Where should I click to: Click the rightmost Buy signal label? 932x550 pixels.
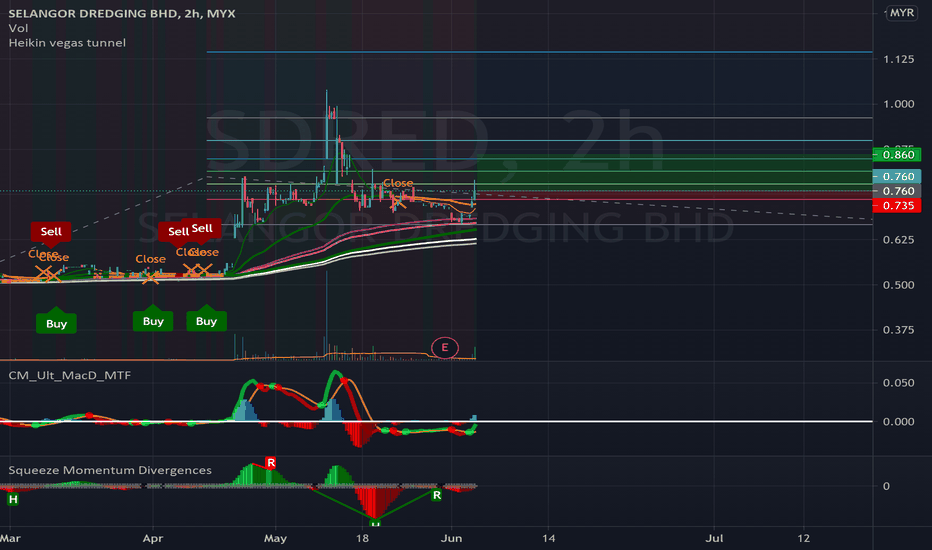206,320
